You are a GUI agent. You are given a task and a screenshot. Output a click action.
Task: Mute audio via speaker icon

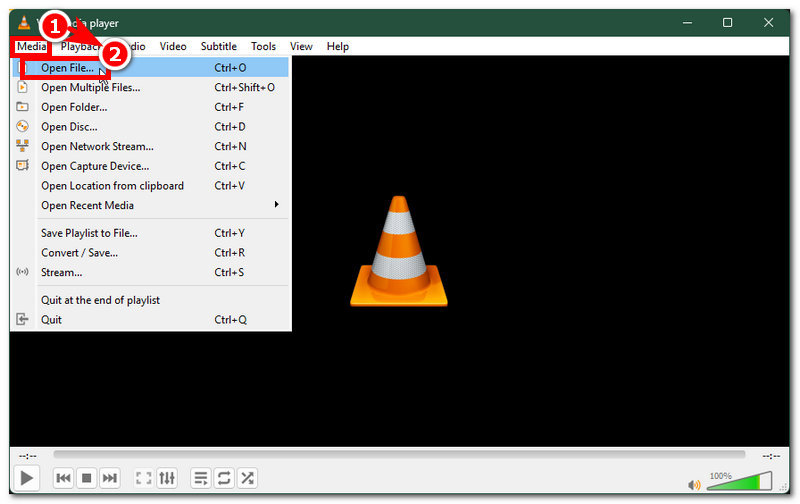(695, 485)
